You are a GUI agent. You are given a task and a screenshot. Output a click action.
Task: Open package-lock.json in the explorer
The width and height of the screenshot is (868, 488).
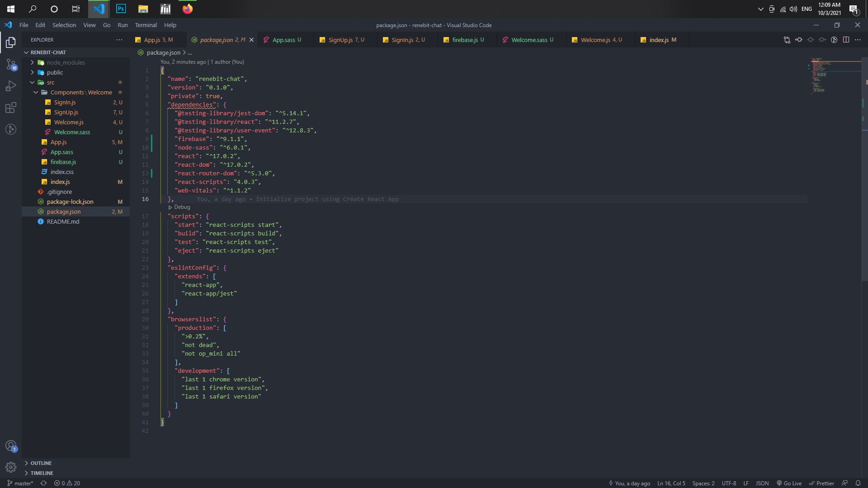(75, 202)
